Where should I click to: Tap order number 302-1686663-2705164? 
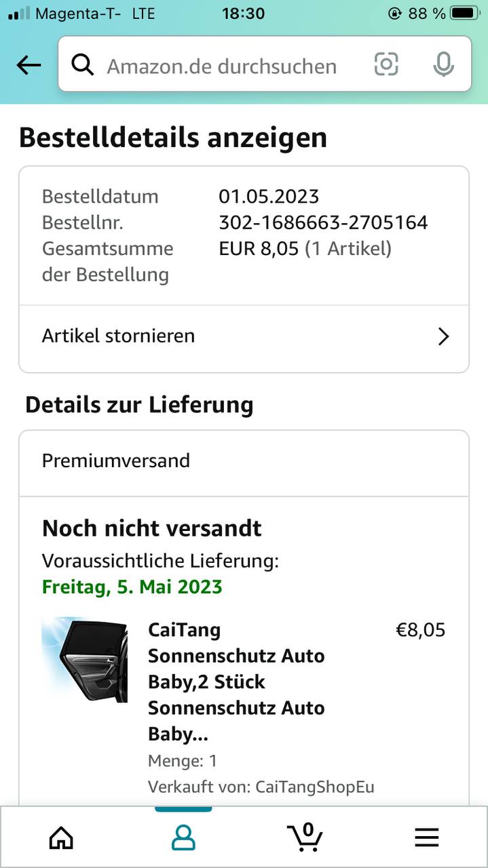pos(323,222)
